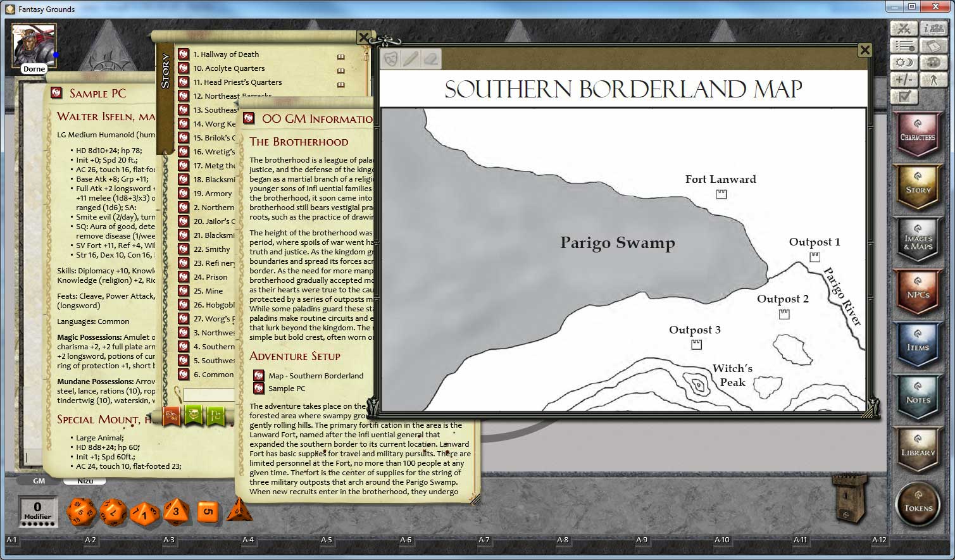Open the modifiers list icon
955x560 pixels.
tap(903, 45)
